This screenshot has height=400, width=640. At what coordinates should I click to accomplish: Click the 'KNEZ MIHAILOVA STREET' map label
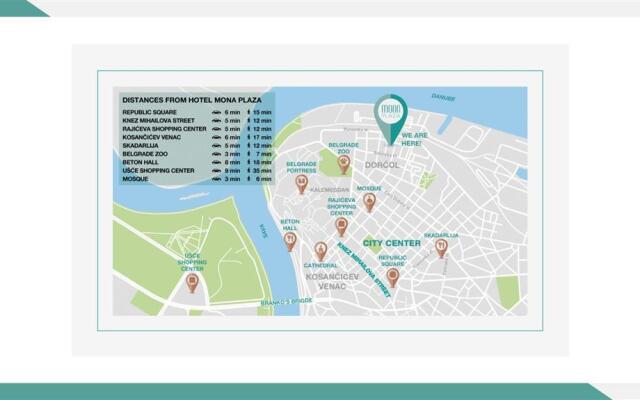pos(364,269)
